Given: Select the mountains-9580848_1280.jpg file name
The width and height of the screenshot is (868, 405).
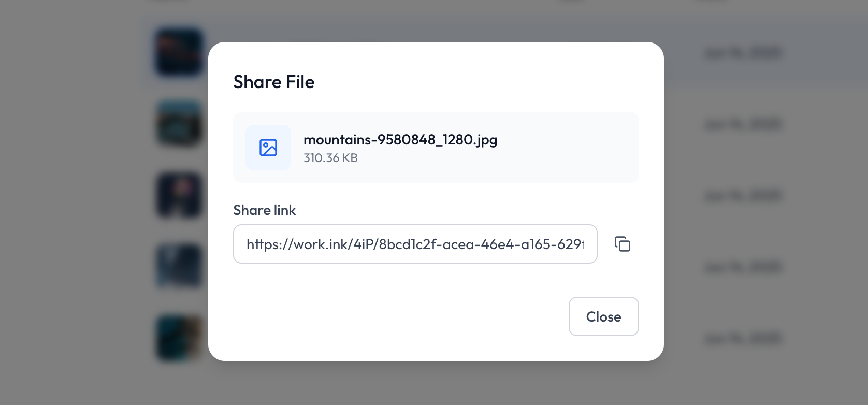Looking at the screenshot, I should (400, 140).
